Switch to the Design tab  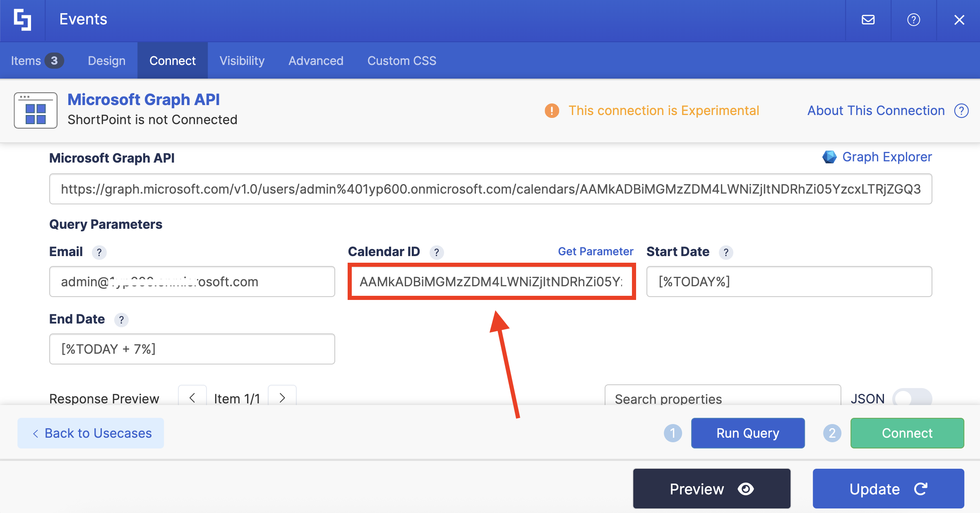click(106, 61)
